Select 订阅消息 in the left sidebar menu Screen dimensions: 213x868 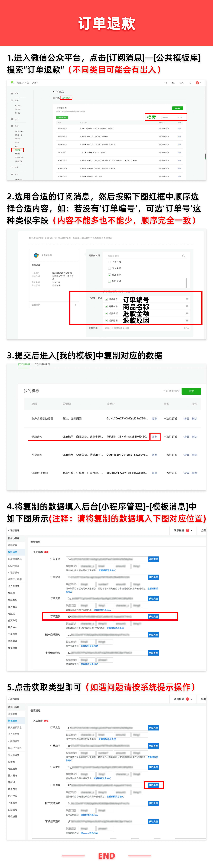coord(17,150)
